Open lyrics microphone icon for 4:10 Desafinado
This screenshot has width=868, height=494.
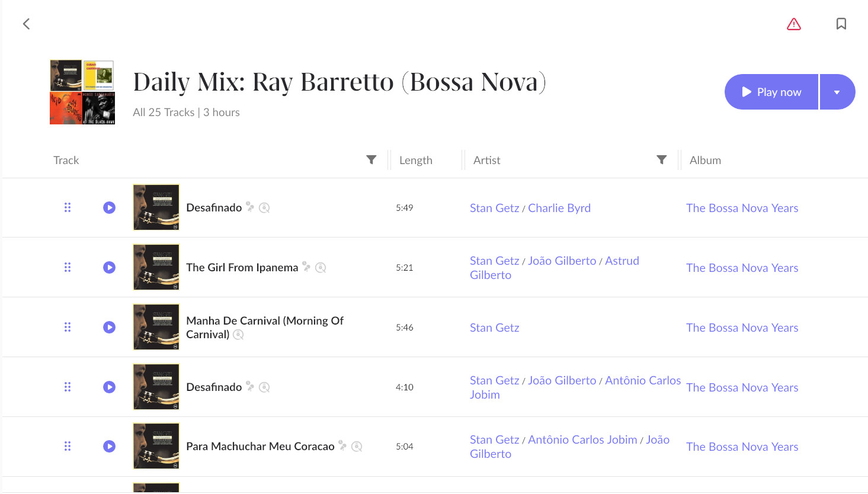pyautogui.click(x=250, y=386)
